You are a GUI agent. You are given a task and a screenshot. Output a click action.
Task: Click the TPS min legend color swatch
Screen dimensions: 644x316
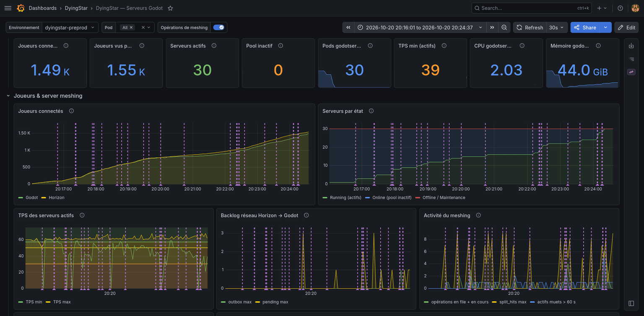point(21,302)
